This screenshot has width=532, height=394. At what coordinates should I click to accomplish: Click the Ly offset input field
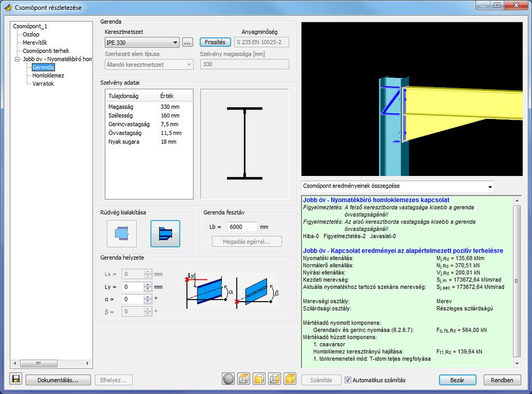click(x=132, y=287)
